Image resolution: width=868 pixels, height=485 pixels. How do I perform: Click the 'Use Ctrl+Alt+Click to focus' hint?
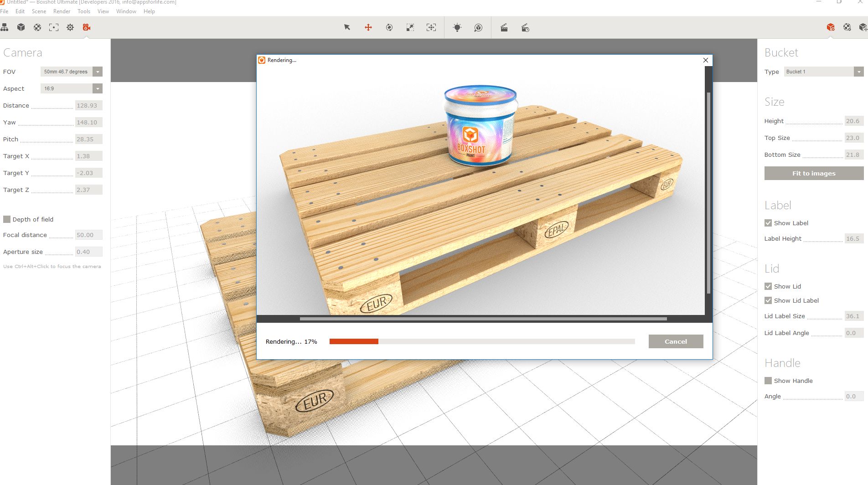[52, 266]
